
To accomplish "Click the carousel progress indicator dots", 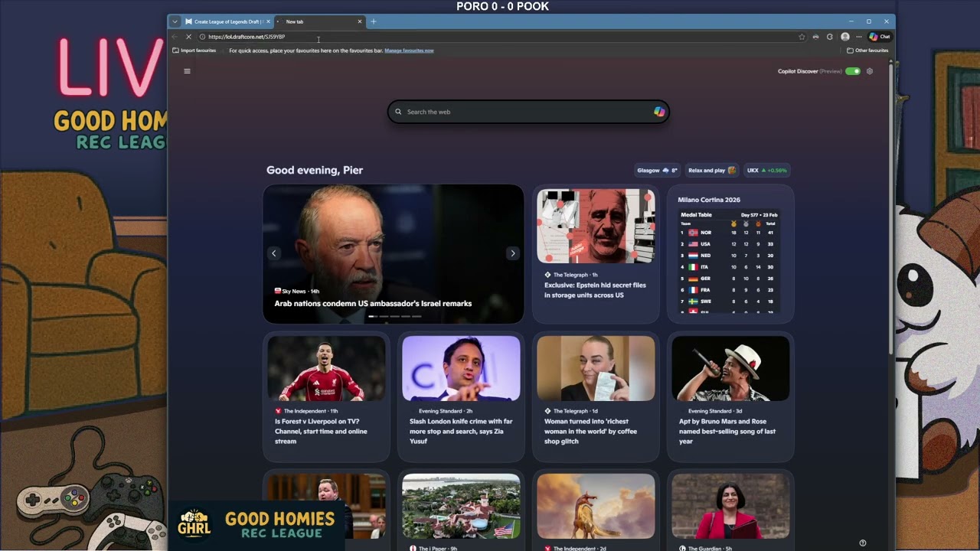I will tap(394, 316).
